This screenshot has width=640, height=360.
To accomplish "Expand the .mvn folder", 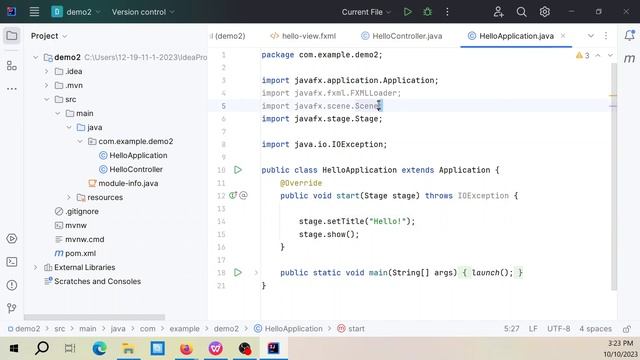I will coord(47,85).
